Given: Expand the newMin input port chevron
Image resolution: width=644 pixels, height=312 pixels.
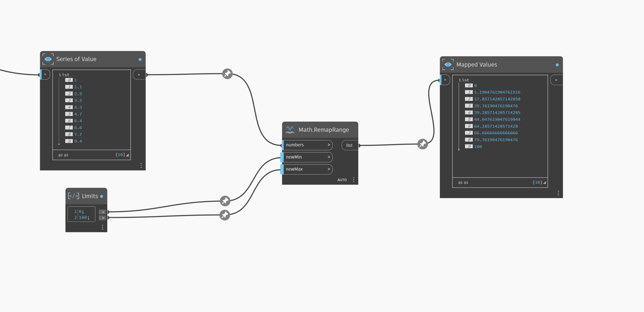Looking at the screenshot, I should [x=329, y=157].
